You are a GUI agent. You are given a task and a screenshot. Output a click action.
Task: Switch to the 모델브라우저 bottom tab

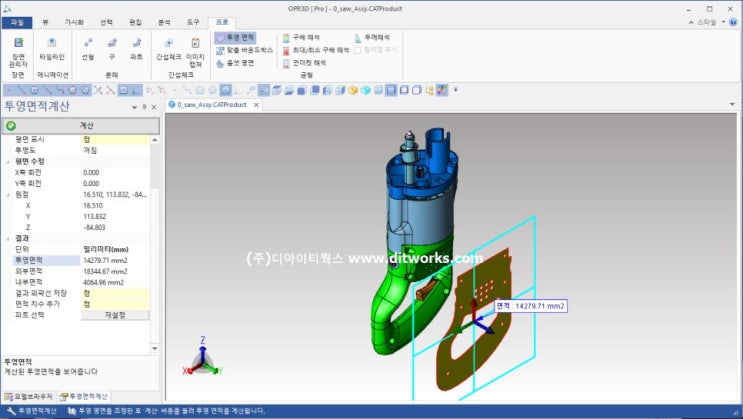[x=28, y=397]
